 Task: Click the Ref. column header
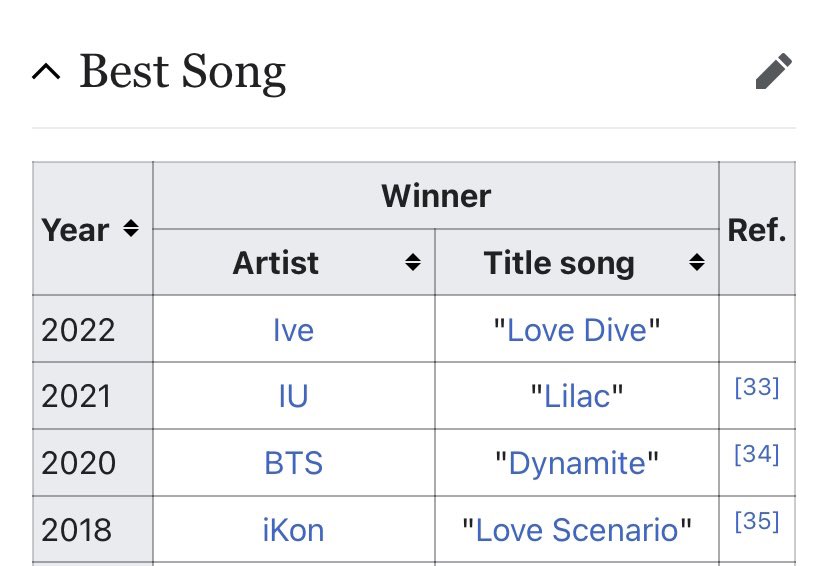pos(757,229)
